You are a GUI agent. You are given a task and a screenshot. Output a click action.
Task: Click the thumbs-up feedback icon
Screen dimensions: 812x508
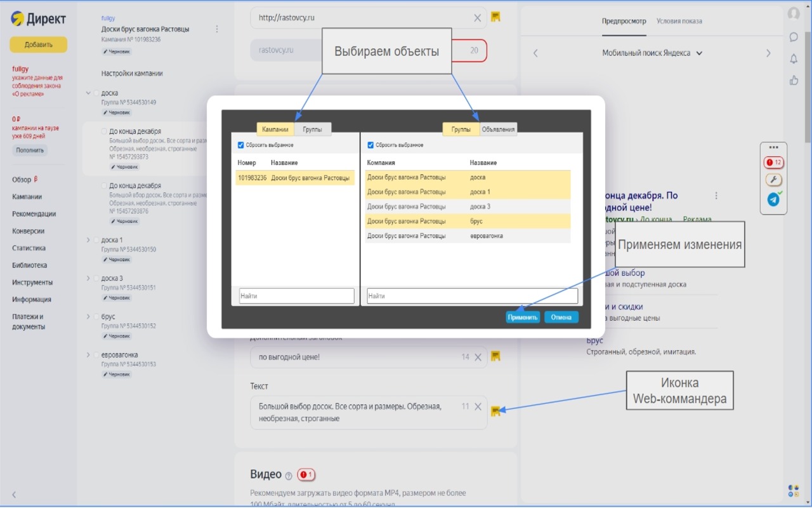click(794, 80)
